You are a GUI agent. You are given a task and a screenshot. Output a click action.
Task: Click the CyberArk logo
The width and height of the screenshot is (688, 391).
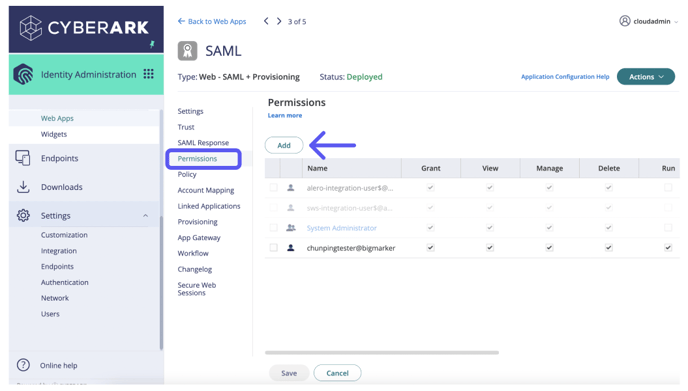tap(84, 28)
